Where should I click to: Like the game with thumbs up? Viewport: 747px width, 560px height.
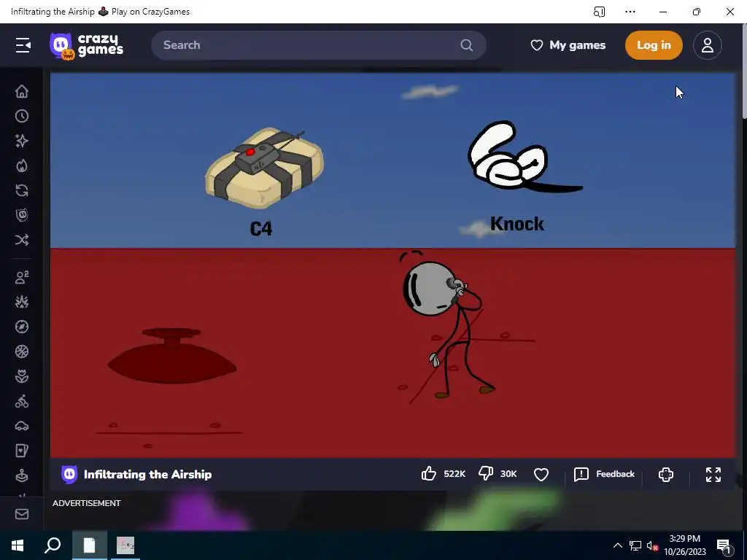[x=429, y=474]
